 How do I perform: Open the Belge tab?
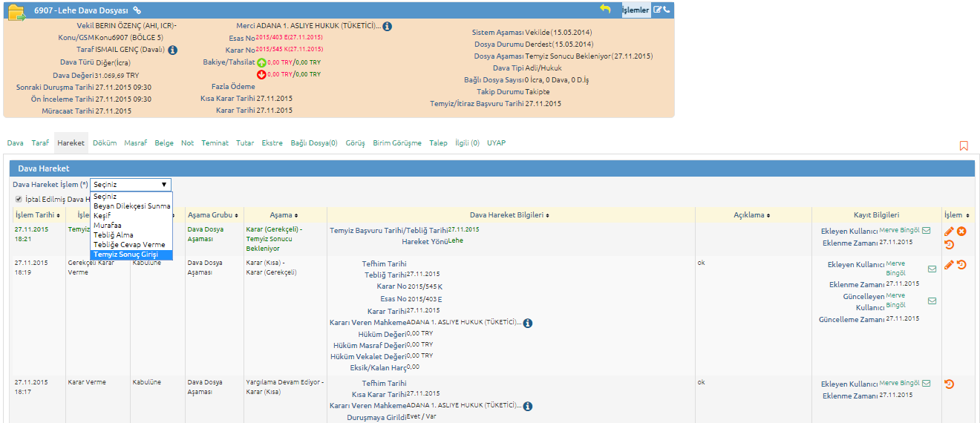(164, 143)
